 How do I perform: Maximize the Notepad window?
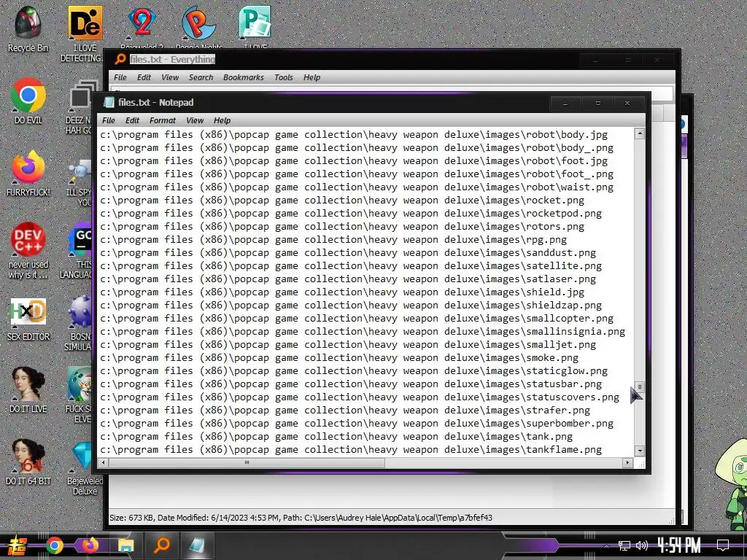(598, 103)
